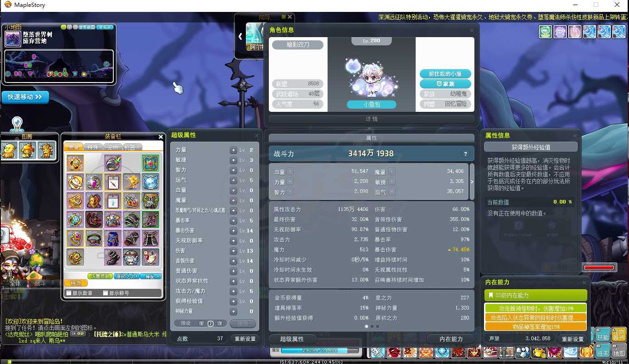Select hyper stat preset 1
This screenshot has height=364, width=629.
(x=201, y=324)
